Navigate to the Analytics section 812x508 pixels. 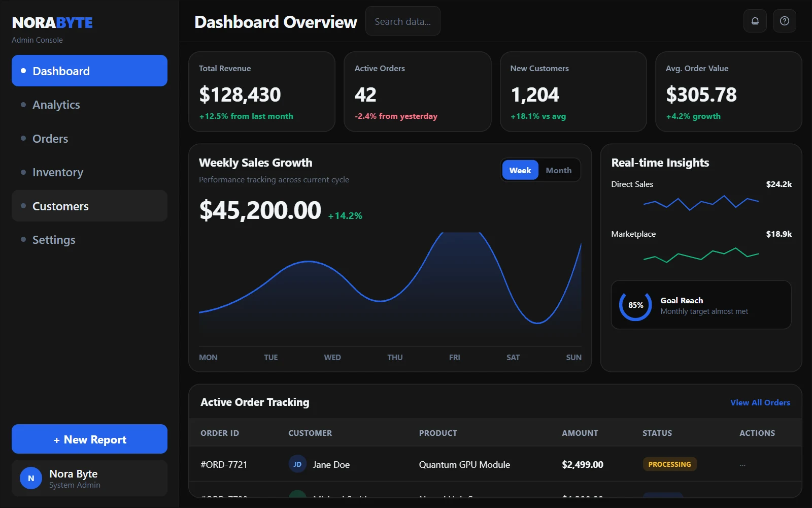[x=56, y=105]
